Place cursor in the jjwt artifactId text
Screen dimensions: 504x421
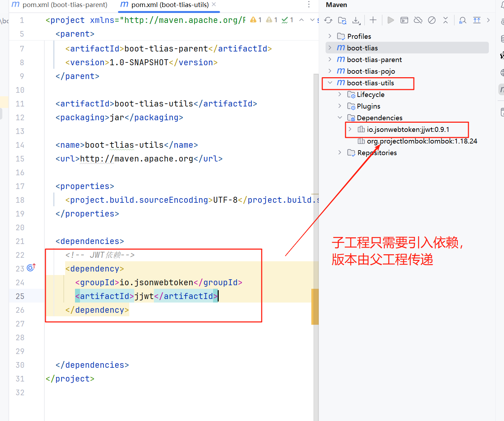pyautogui.click(x=144, y=296)
